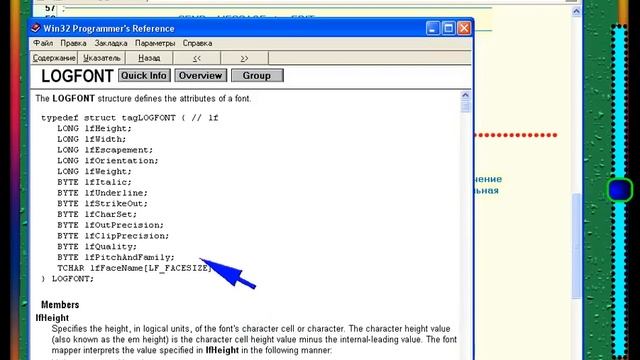This screenshot has width=640, height=360.
Task: Click the 'BYTE lfUnderline;' line
Action: (x=102, y=193)
